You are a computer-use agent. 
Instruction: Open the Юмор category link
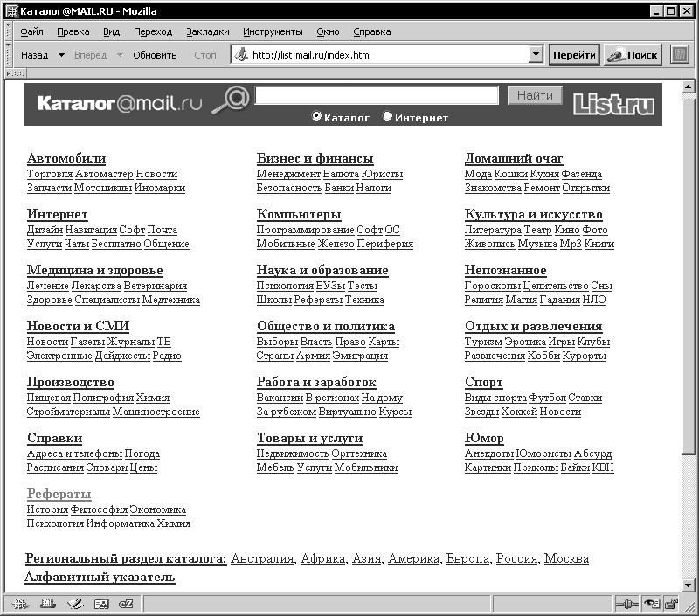point(484,438)
